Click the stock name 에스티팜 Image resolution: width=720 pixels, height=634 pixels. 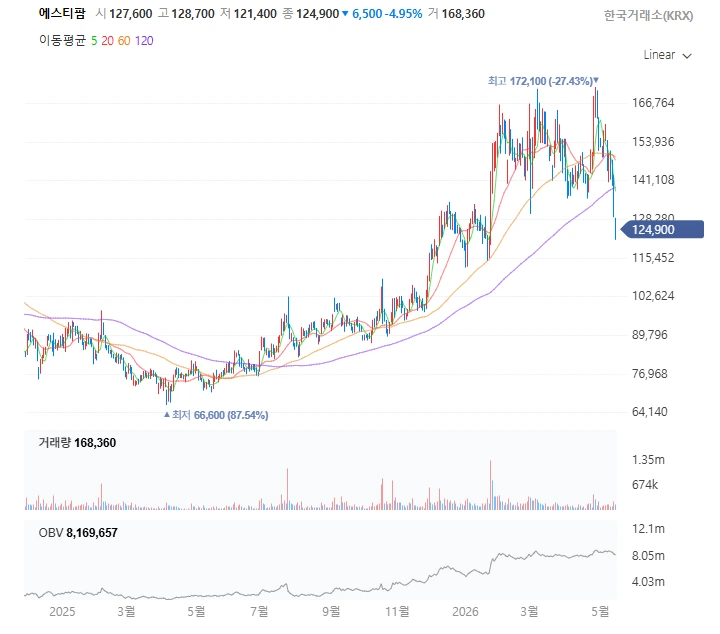click(x=62, y=13)
